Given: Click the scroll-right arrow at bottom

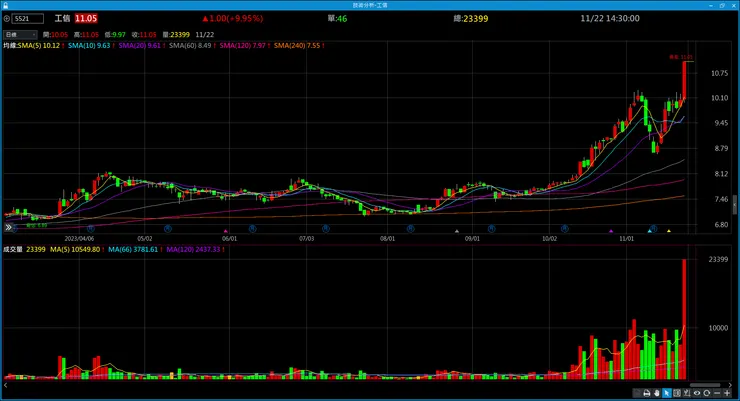Looking at the screenshot, I should tap(730, 385).
